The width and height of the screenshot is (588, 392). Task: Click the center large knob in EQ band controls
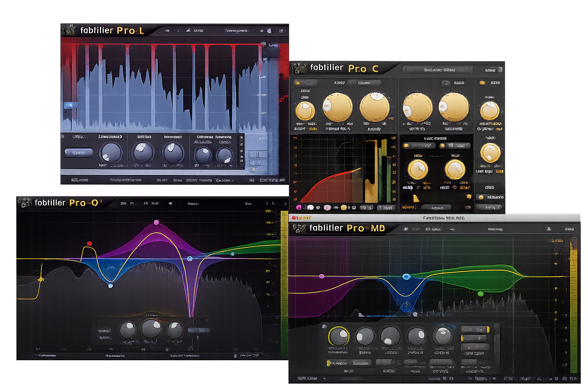coord(152,328)
